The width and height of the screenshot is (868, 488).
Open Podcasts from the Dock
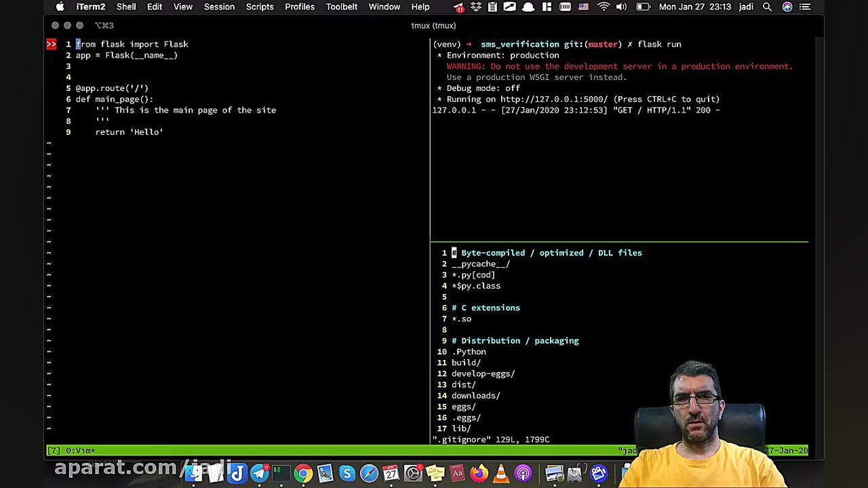523,473
